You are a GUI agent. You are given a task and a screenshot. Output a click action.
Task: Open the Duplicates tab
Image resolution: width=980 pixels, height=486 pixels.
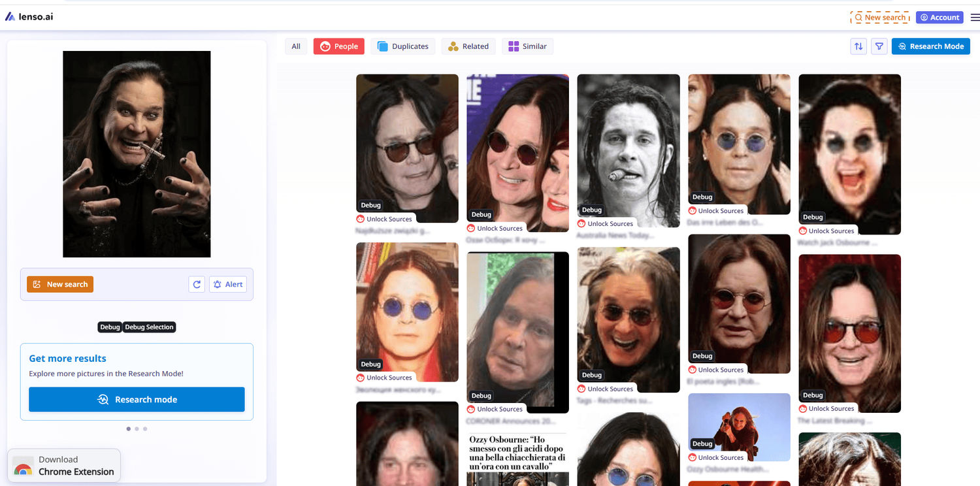(x=403, y=46)
